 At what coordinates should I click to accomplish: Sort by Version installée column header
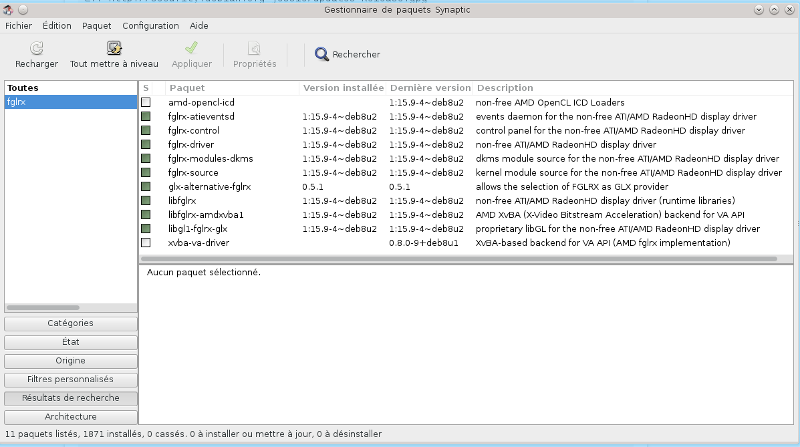(x=342, y=88)
